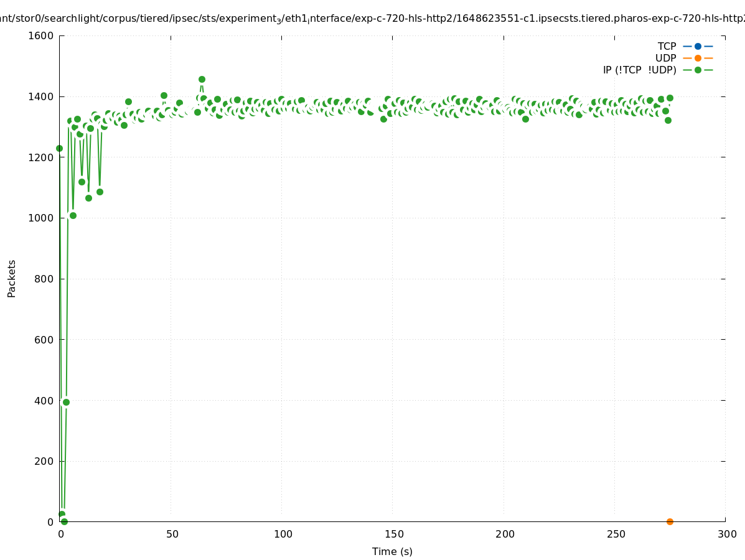Image resolution: width=745 pixels, height=560 pixels.
Task: Click the last green data point on the right
Action: click(670, 98)
